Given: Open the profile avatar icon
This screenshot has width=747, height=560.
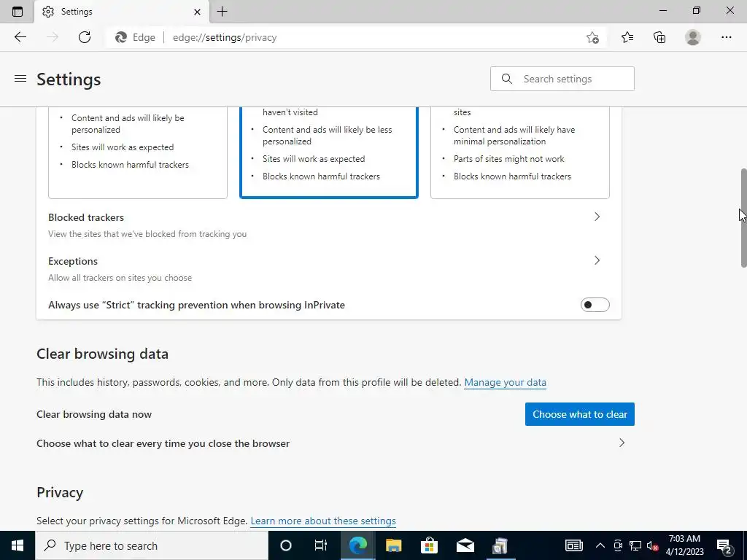Looking at the screenshot, I should click(693, 37).
